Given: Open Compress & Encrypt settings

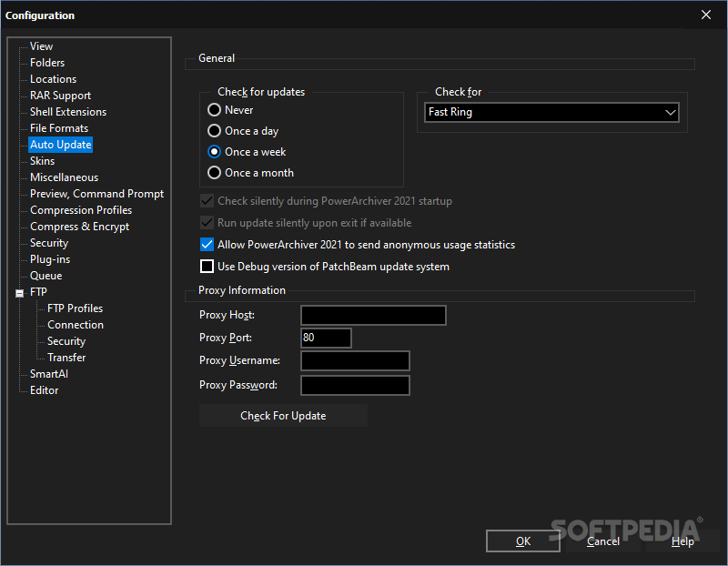Looking at the screenshot, I should (79, 227).
